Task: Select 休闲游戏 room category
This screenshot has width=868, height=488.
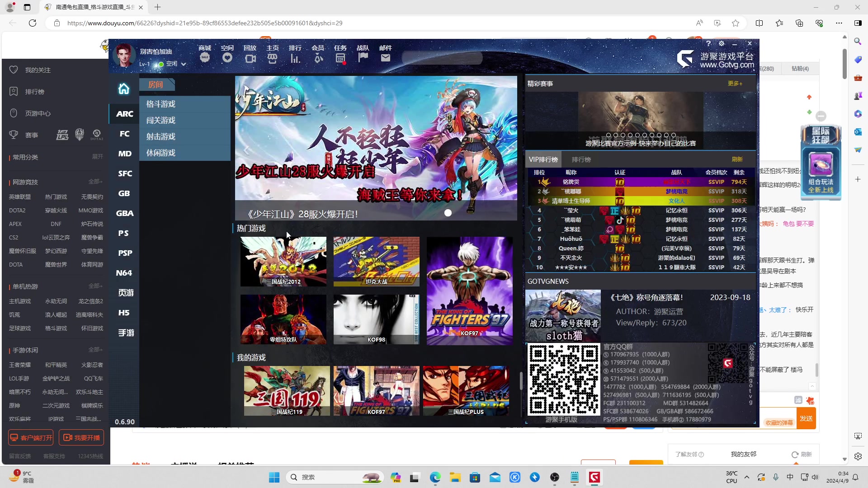Action: 185,153
